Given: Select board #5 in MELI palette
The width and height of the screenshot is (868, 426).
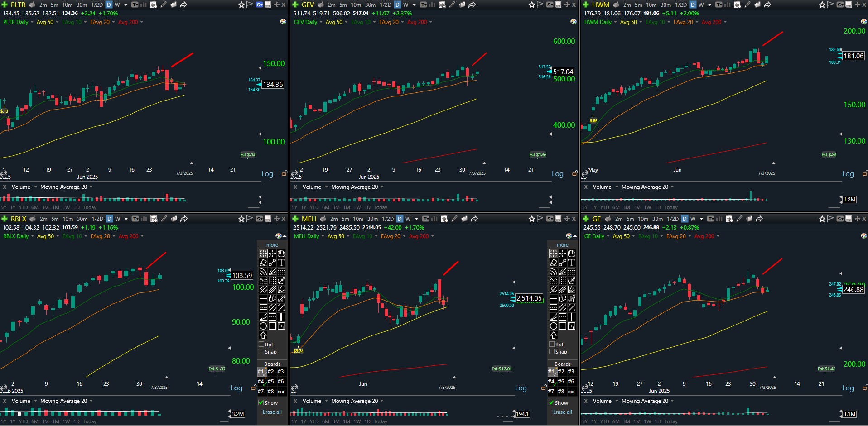Looking at the screenshot, I should 561,381.
